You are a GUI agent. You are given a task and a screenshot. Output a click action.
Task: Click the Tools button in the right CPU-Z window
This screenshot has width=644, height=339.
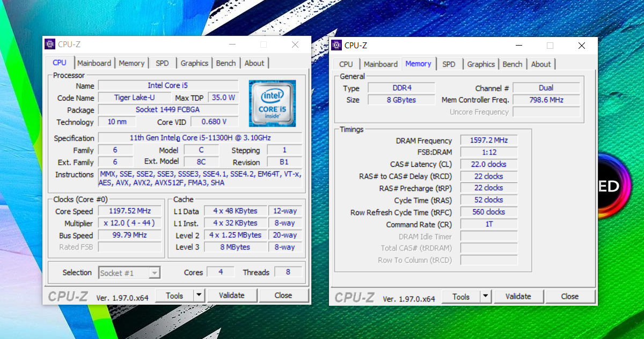(x=461, y=296)
